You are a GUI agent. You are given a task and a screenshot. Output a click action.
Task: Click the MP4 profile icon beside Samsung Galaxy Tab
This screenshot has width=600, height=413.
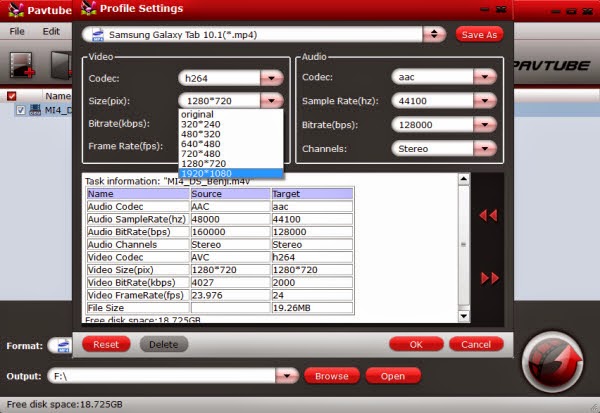coord(98,35)
